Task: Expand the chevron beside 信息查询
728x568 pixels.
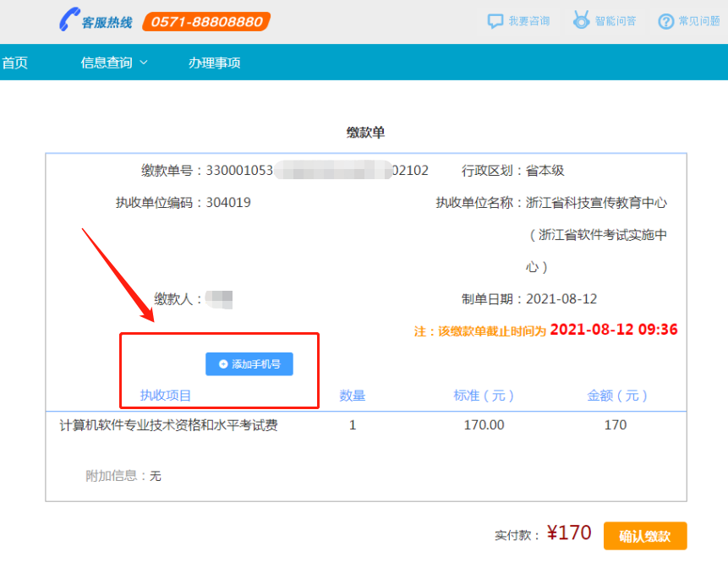Action: click(x=143, y=63)
